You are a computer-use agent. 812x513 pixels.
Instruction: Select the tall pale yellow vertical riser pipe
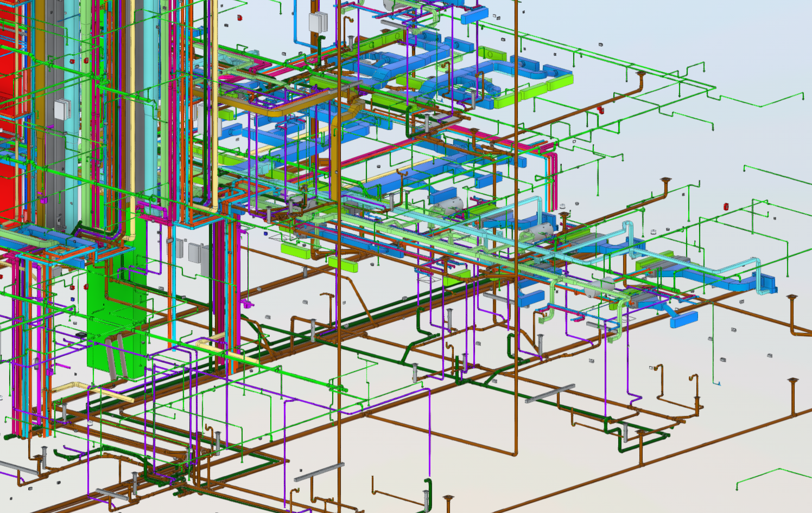pyautogui.click(x=215, y=108)
